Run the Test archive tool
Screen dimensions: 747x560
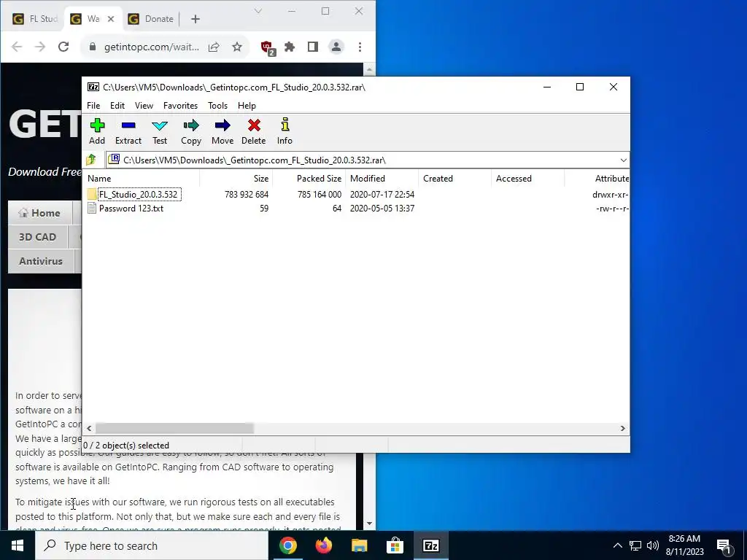pyautogui.click(x=160, y=125)
